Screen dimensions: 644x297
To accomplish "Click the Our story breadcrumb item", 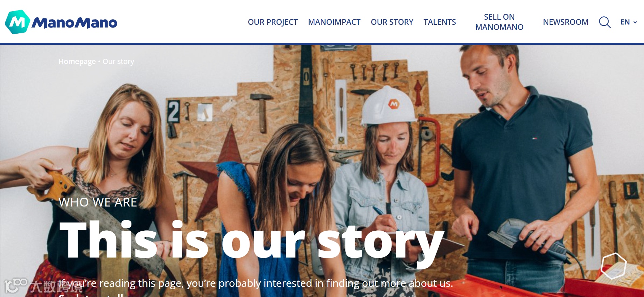I will tap(119, 62).
